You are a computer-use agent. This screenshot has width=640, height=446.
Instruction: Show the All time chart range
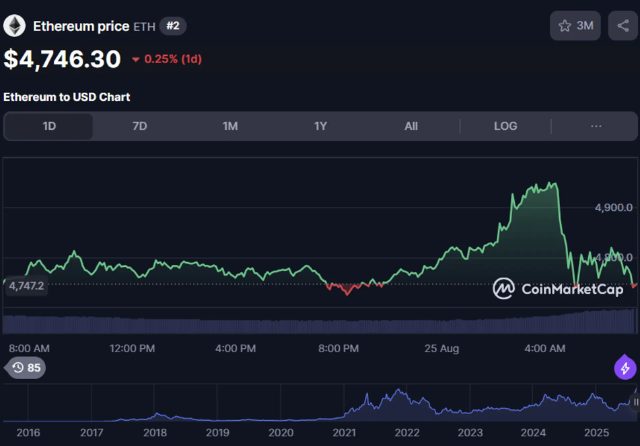pos(411,126)
